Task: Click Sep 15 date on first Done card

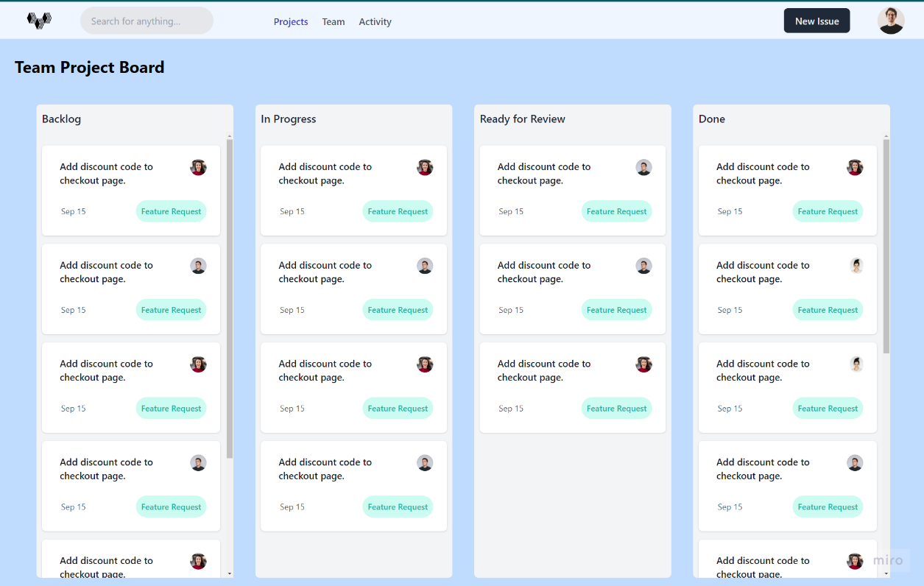Action: click(x=730, y=211)
